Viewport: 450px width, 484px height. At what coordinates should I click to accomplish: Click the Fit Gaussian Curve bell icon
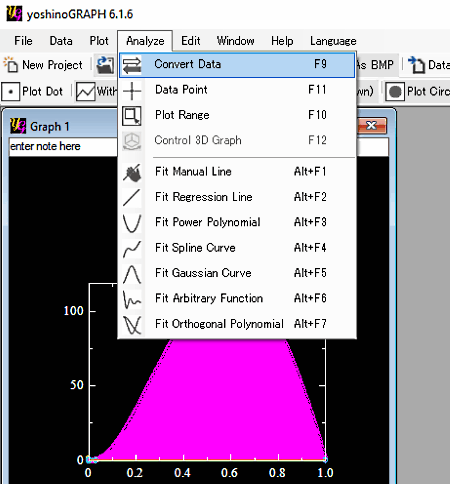tap(132, 274)
